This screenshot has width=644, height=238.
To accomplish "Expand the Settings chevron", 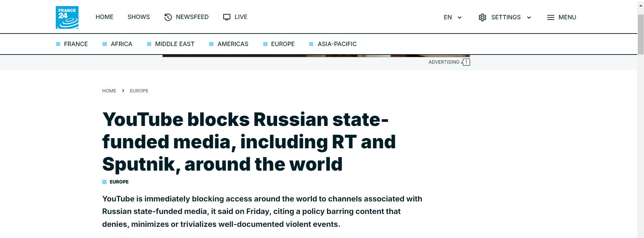I will 529,17.
